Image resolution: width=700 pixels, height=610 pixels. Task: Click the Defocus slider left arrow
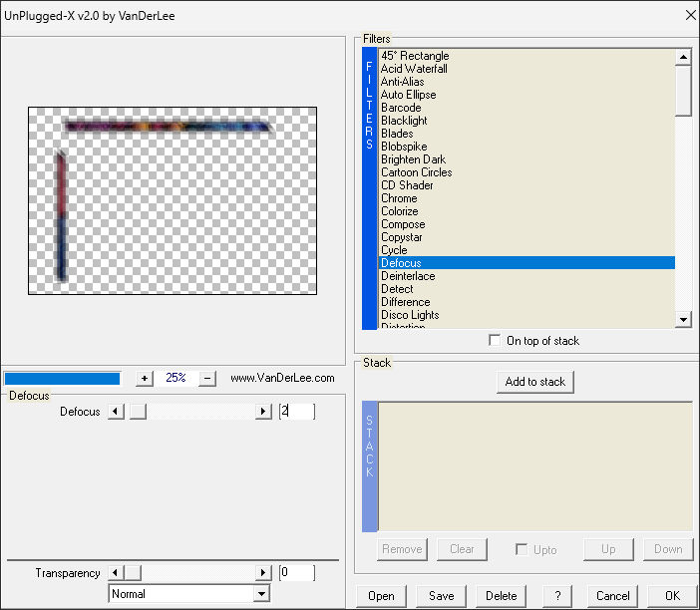(x=116, y=412)
